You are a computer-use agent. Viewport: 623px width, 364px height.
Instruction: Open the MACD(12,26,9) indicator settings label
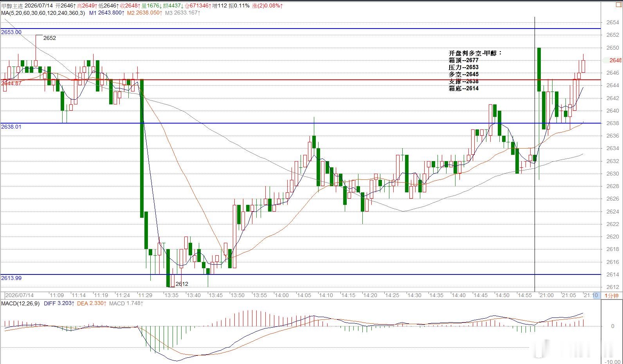click(20, 303)
